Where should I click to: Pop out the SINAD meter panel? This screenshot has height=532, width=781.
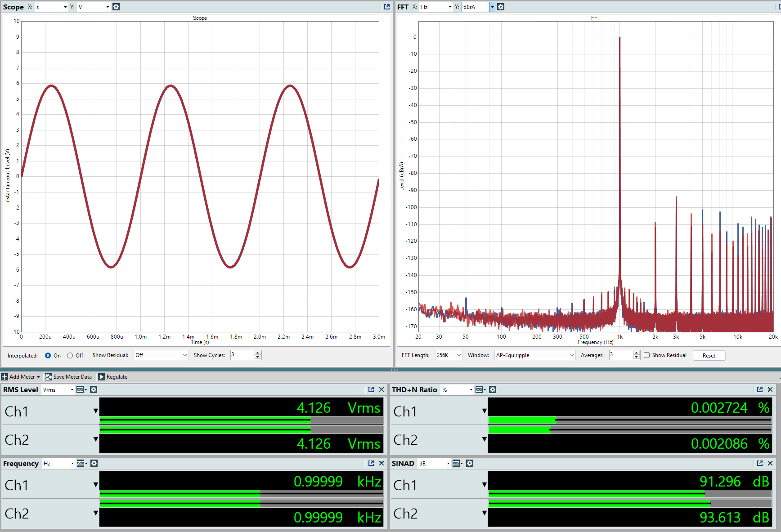(x=760, y=463)
